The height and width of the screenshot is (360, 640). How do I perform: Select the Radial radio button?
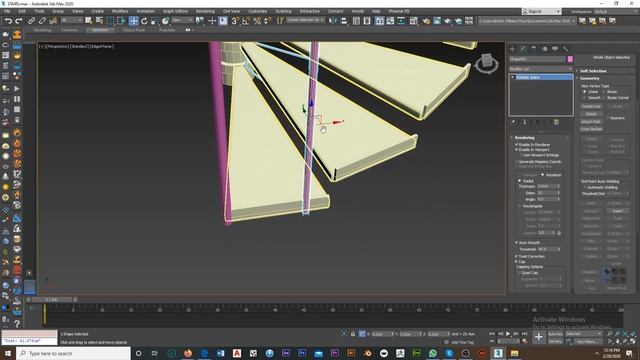(520, 180)
